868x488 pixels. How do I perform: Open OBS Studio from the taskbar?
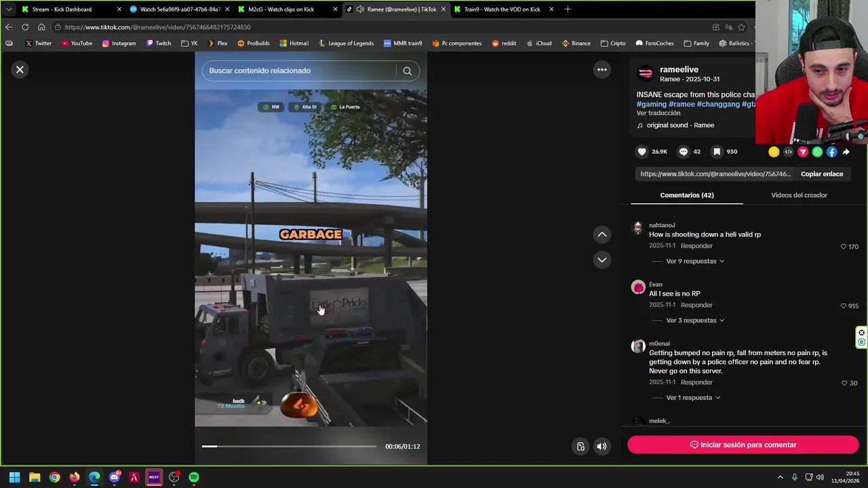coord(174,477)
